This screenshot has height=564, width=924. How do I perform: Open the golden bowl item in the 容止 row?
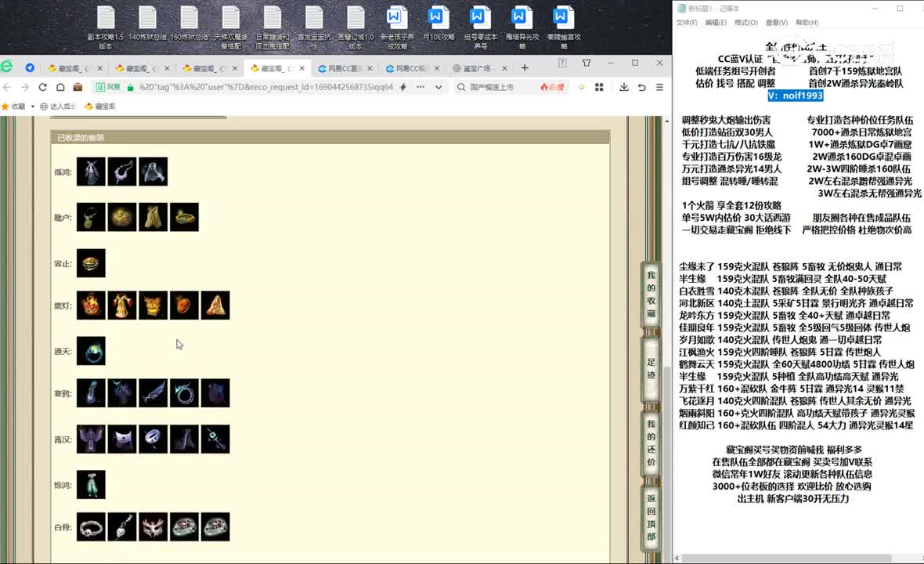[x=92, y=263]
